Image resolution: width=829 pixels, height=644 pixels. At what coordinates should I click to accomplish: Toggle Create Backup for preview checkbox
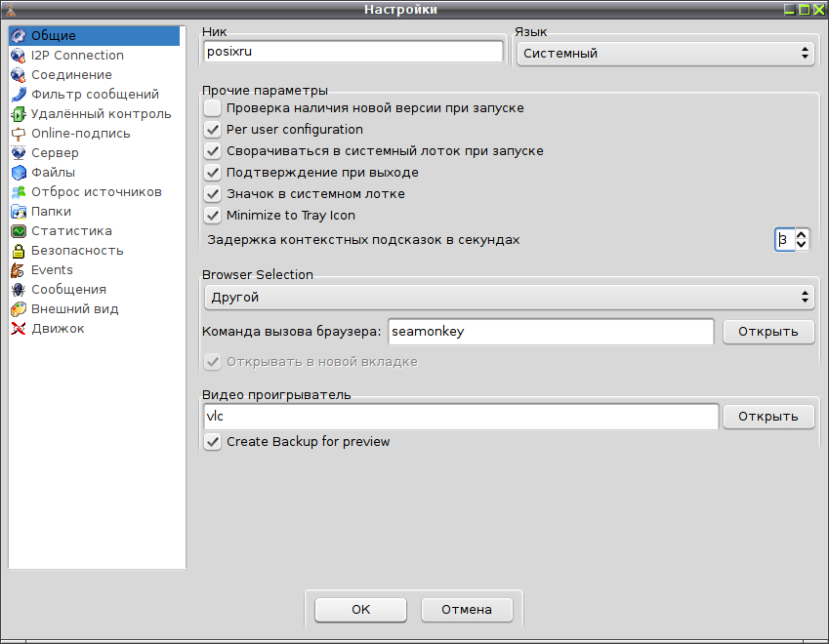213,442
